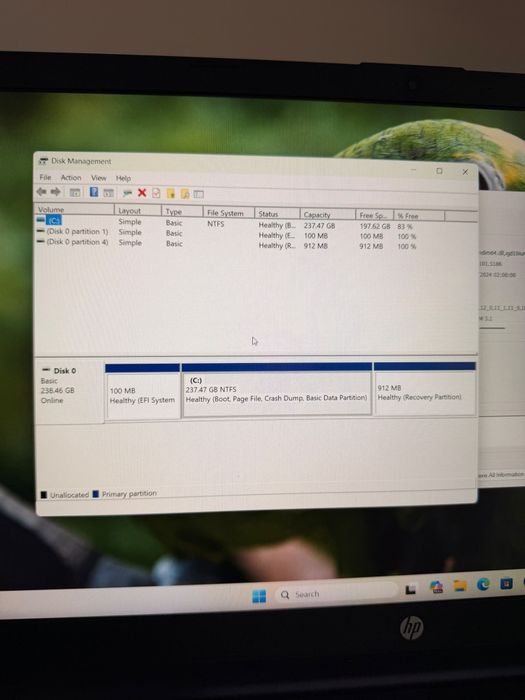The width and height of the screenshot is (525, 700).
Task: Click the last list-view icon in the toolbar
Action: tap(199, 194)
